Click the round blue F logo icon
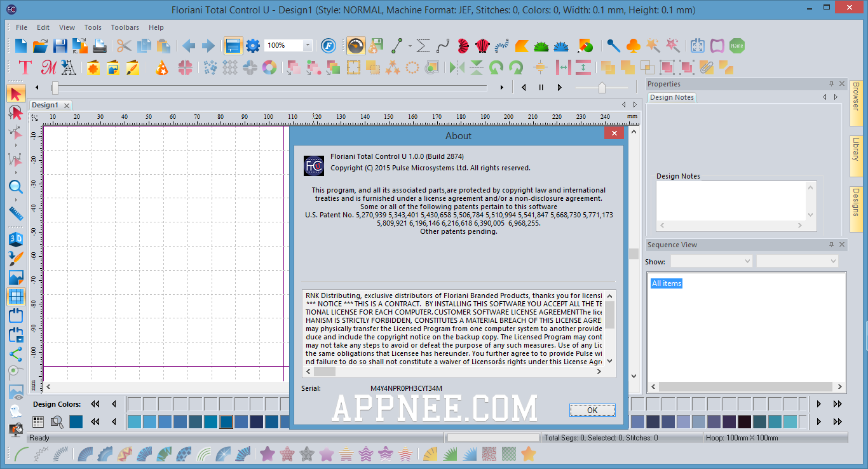868x469 pixels. click(328, 46)
